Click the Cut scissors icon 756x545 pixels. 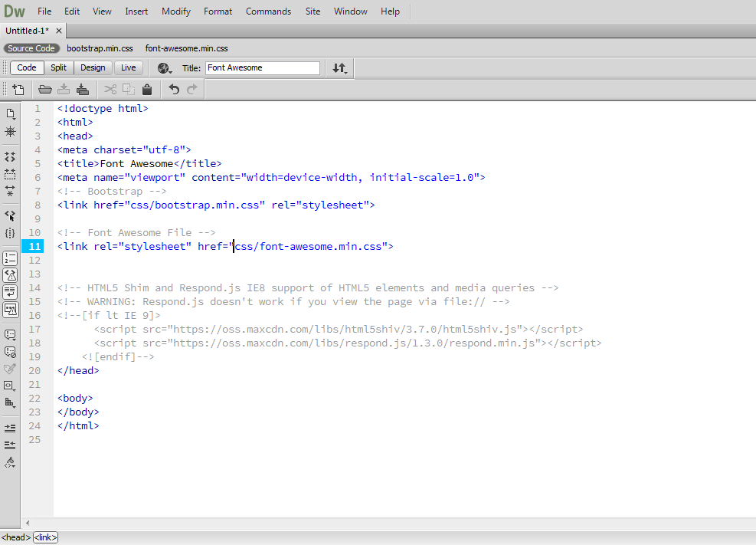click(x=110, y=89)
